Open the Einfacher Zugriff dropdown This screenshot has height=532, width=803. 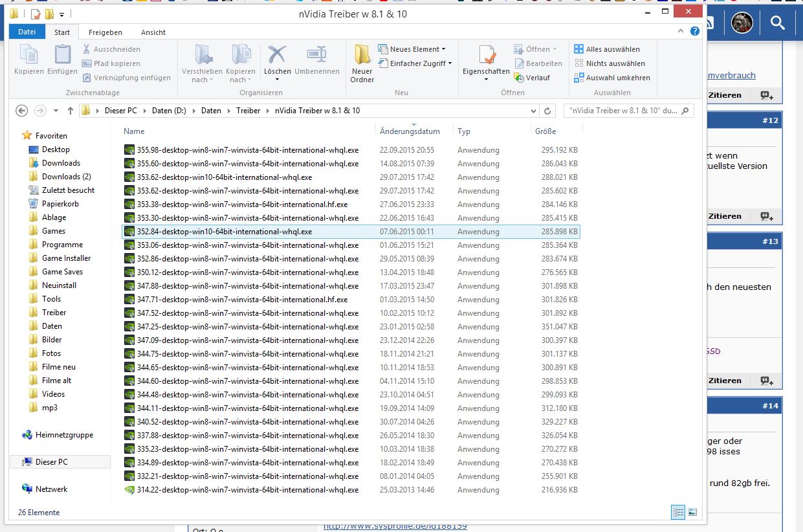click(x=415, y=63)
